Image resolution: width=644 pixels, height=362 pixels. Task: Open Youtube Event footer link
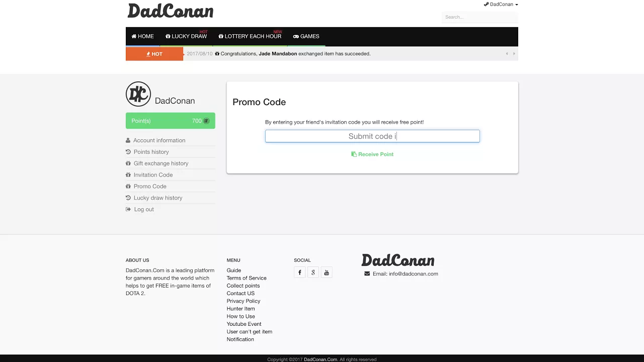(244, 324)
